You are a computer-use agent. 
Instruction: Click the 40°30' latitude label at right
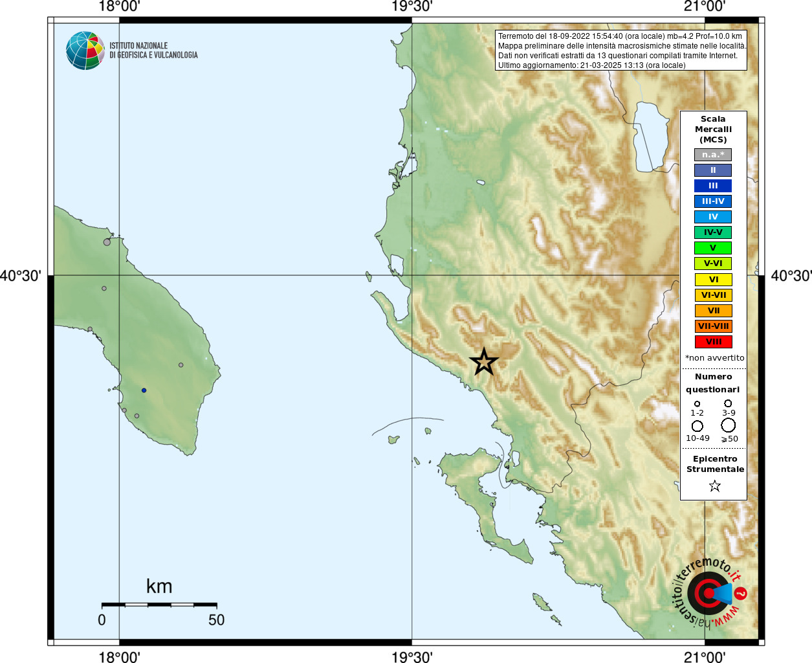click(791, 276)
